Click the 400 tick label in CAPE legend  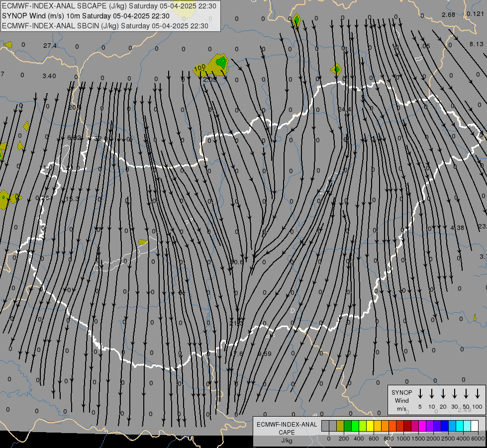pos(359,439)
